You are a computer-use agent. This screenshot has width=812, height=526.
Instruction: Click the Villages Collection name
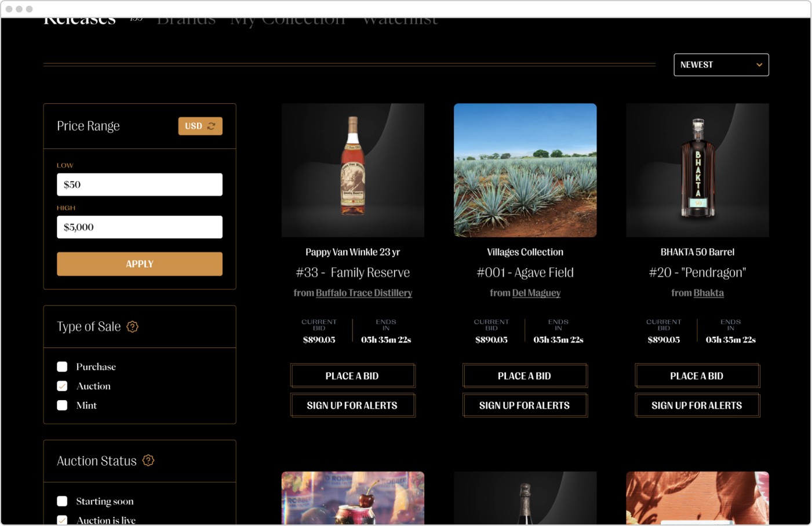click(x=525, y=252)
